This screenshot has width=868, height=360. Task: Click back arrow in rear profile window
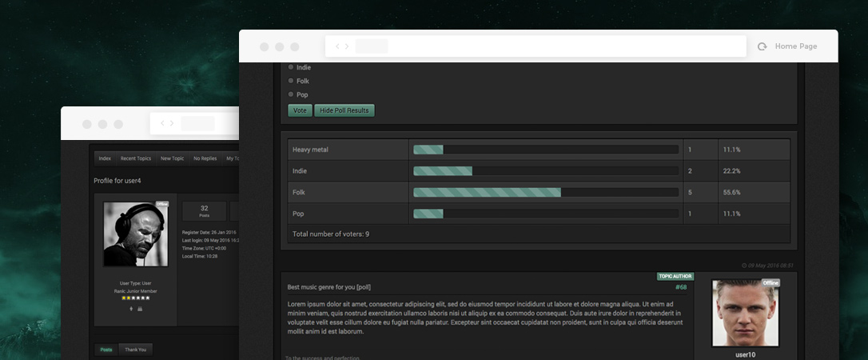[162, 123]
